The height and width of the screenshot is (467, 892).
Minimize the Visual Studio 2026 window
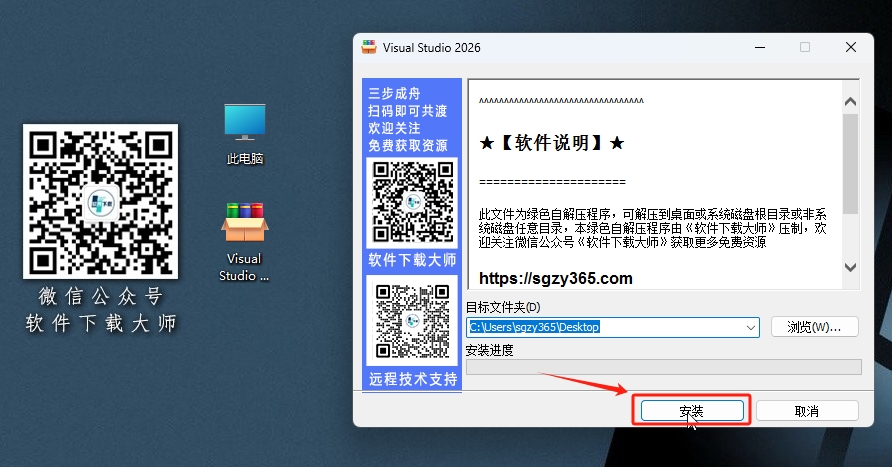click(x=759, y=47)
